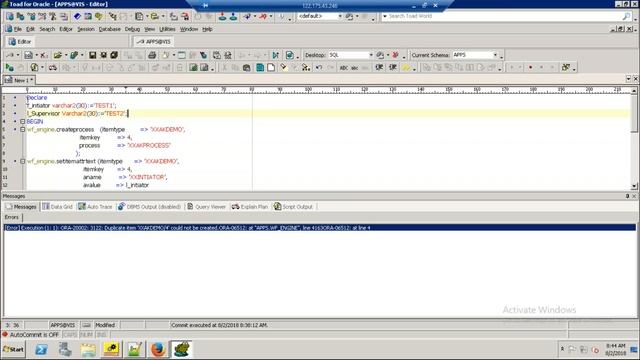
Task: Open PowerShell from the taskbar
Action: click(x=41, y=349)
